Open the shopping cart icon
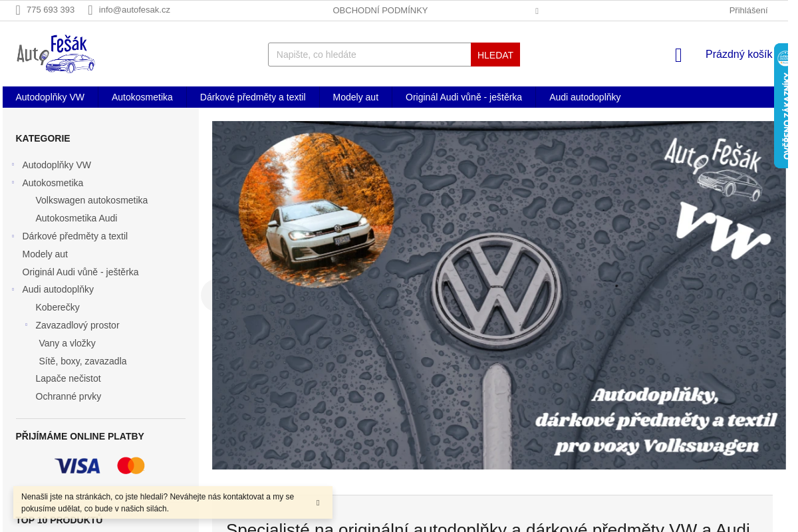798x532 pixels. 678,55
